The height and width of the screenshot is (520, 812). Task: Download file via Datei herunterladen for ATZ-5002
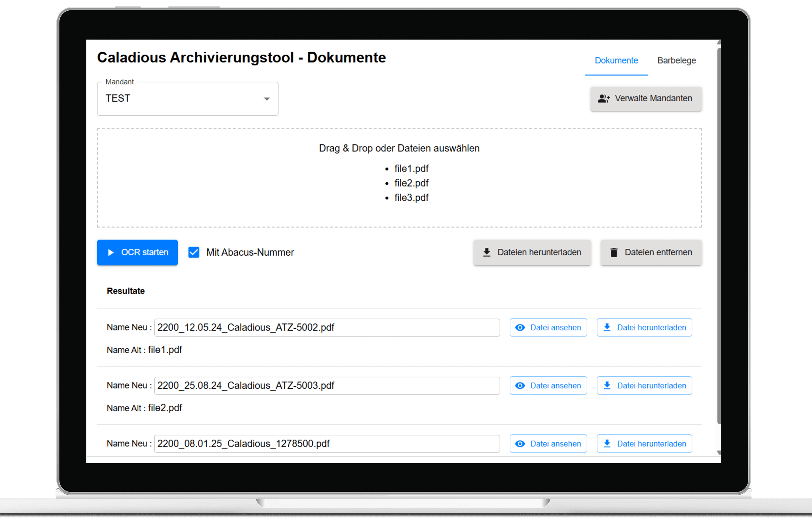[x=644, y=328]
